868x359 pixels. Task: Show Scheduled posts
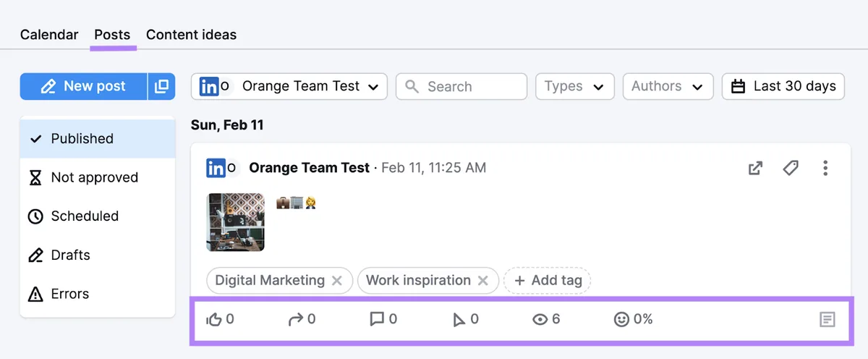tap(98, 216)
